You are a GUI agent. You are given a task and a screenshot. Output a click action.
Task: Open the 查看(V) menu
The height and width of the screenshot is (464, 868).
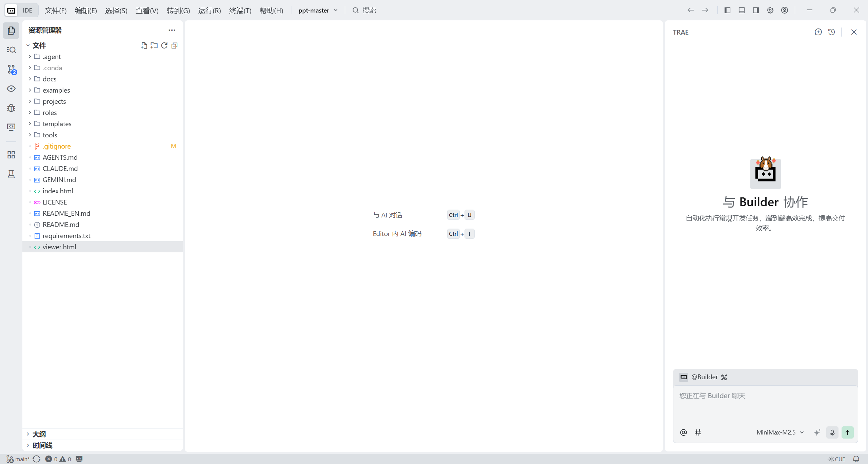(x=147, y=11)
